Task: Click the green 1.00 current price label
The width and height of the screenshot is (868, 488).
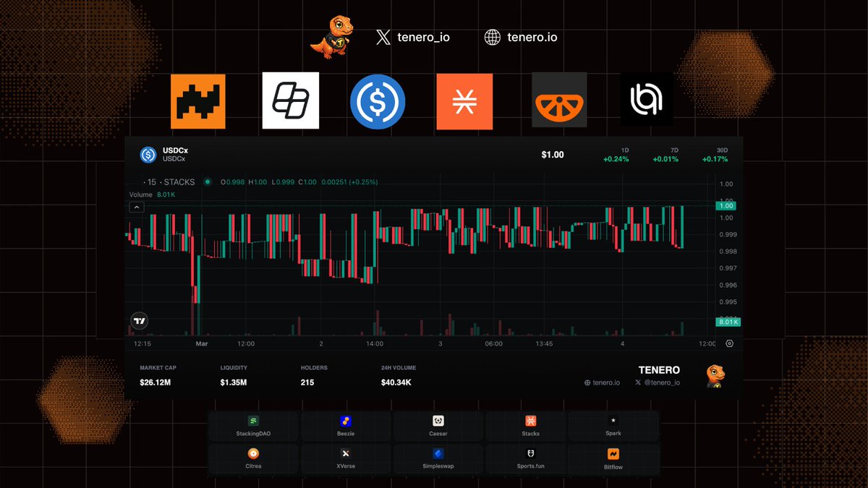Action: coord(725,206)
